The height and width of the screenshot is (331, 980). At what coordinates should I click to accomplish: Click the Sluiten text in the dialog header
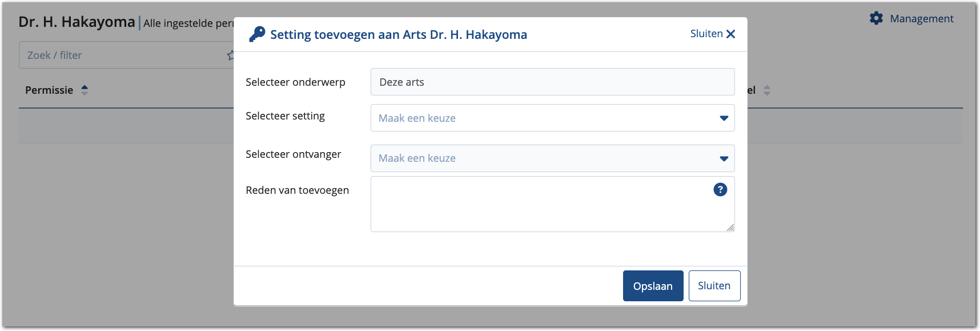click(706, 34)
